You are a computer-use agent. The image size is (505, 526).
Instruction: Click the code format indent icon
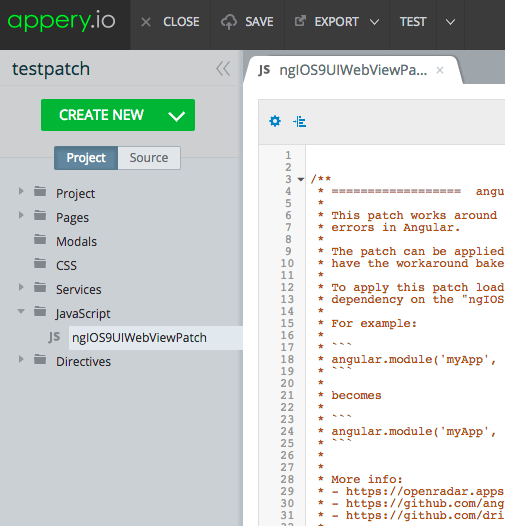(x=300, y=121)
